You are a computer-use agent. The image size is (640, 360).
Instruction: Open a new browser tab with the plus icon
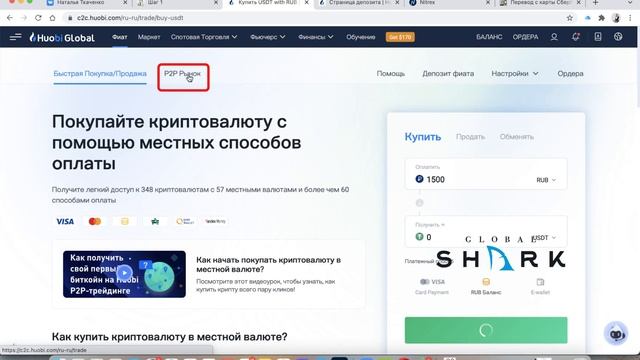point(596,3)
